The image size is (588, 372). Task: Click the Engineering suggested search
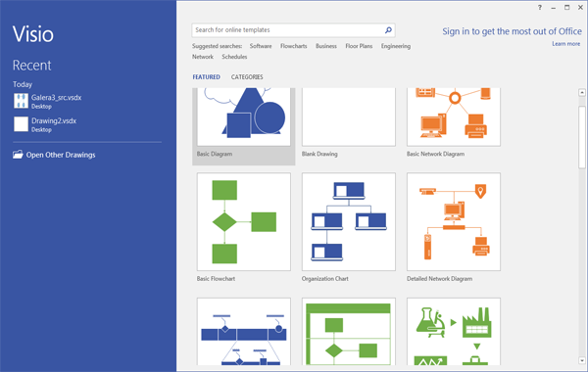pos(396,46)
